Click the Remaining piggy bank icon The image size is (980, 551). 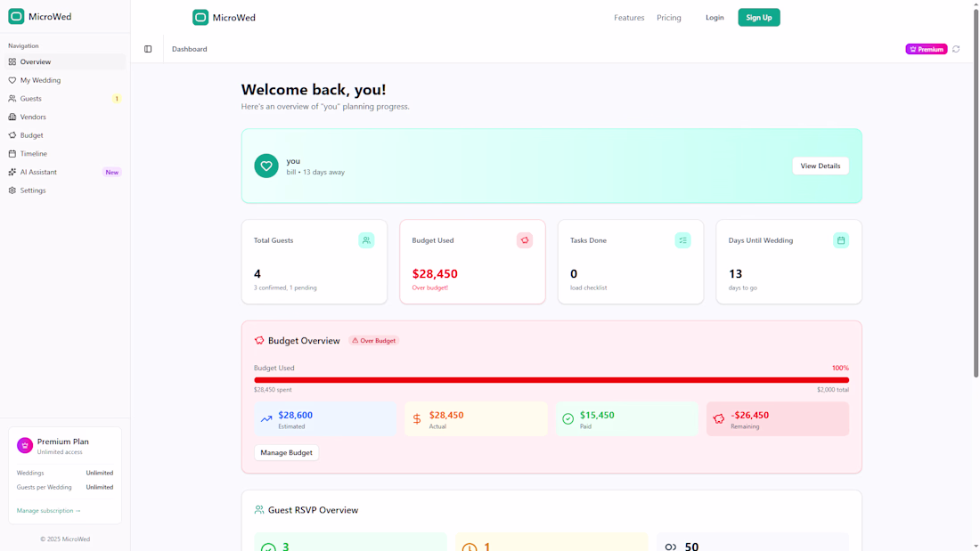point(719,419)
